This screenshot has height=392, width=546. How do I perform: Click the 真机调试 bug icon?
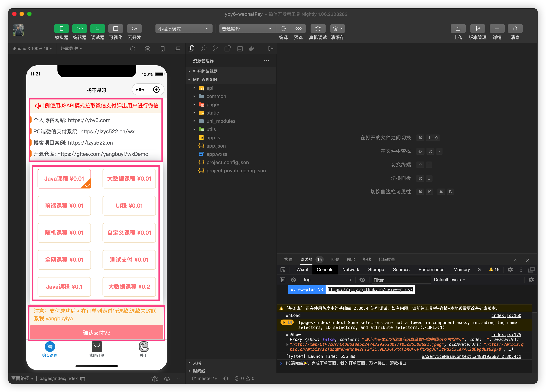[318, 29]
